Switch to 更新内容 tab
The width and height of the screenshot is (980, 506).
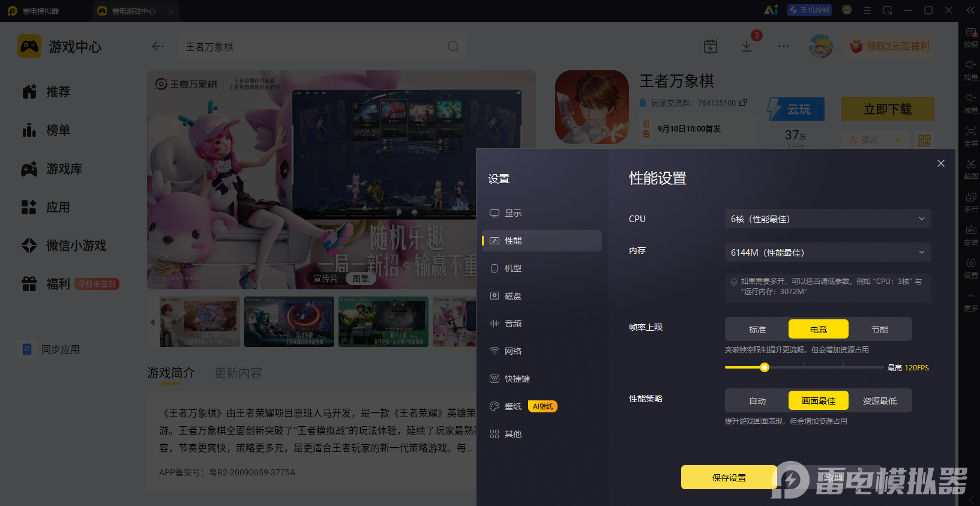point(238,373)
